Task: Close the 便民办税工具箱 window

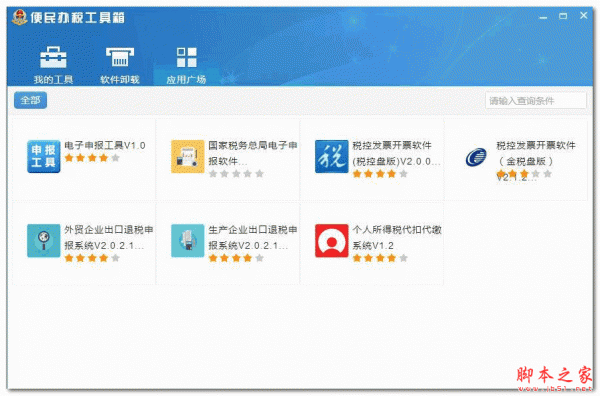Action: click(584, 16)
